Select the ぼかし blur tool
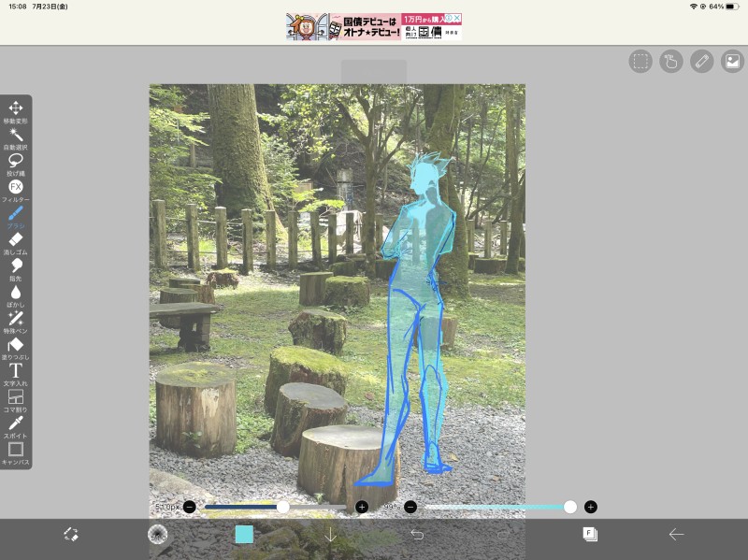This screenshot has height=560, width=748. 16,295
